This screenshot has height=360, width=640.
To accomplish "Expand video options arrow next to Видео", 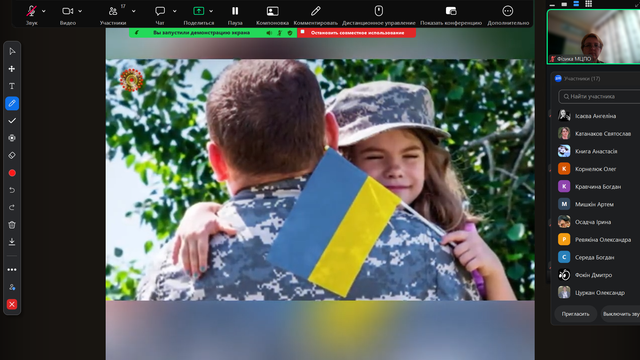I will [80, 11].
